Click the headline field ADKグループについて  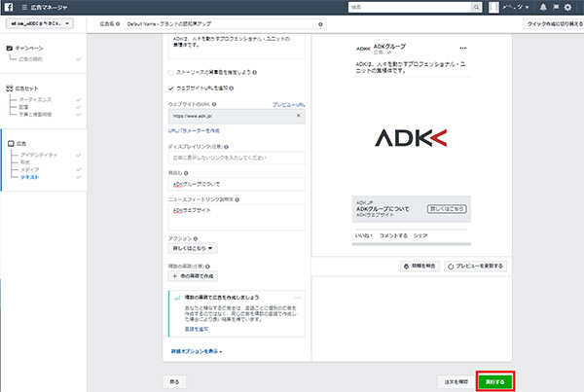(x=237, y=184)
